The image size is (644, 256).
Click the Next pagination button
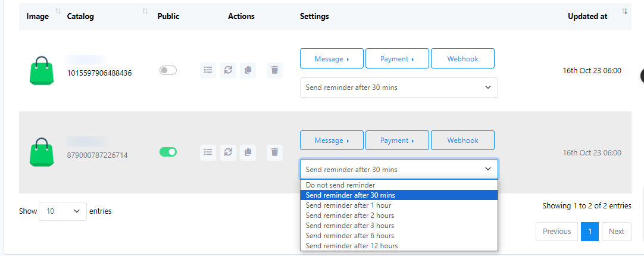click(616, 232)
